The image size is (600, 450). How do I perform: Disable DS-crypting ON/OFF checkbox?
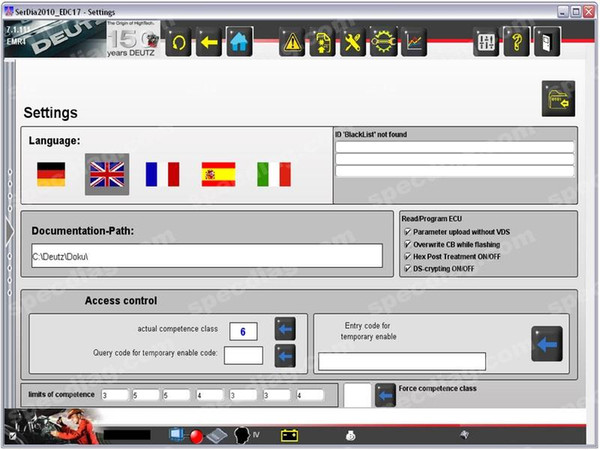pyautogui.click(x=408, y=269)
